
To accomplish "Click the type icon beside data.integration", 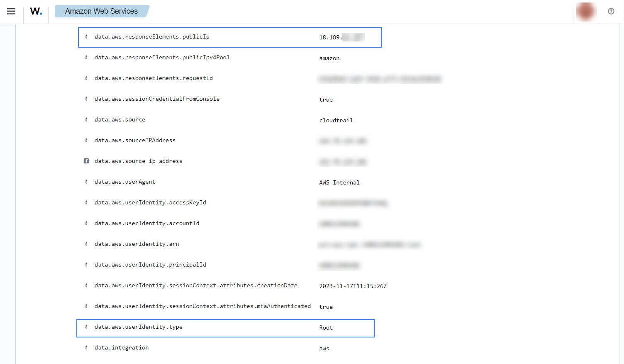I will pyautogui.click(x=86, y=347).
